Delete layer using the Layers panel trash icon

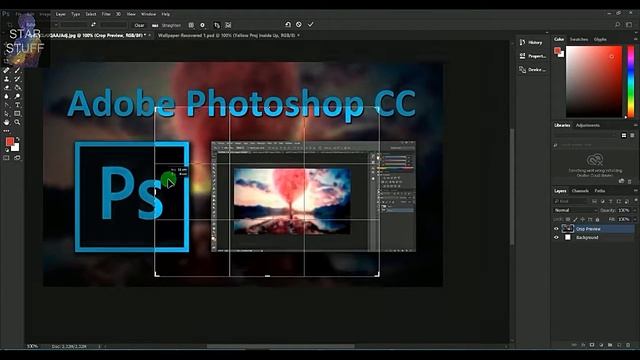[x=628, y=345]
